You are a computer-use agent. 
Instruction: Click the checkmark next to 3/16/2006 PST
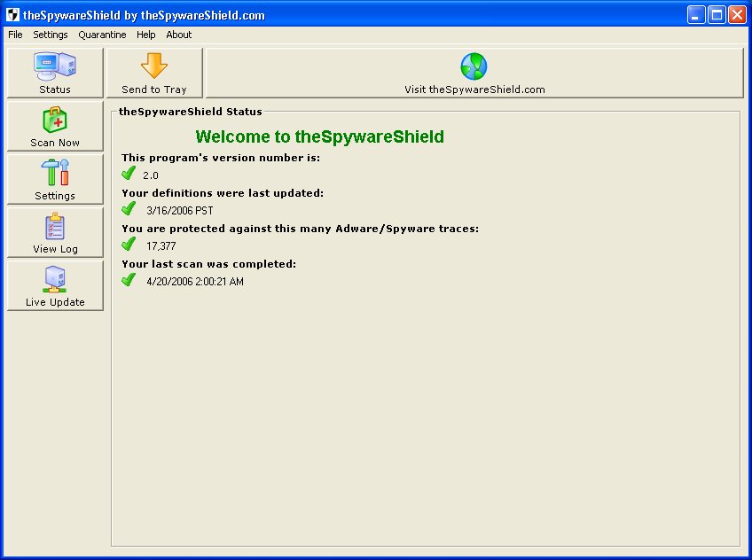coord(129,208)
